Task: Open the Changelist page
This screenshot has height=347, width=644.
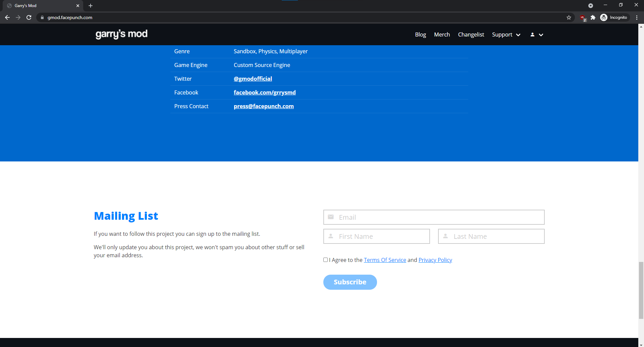Action: tap(471, 34)
